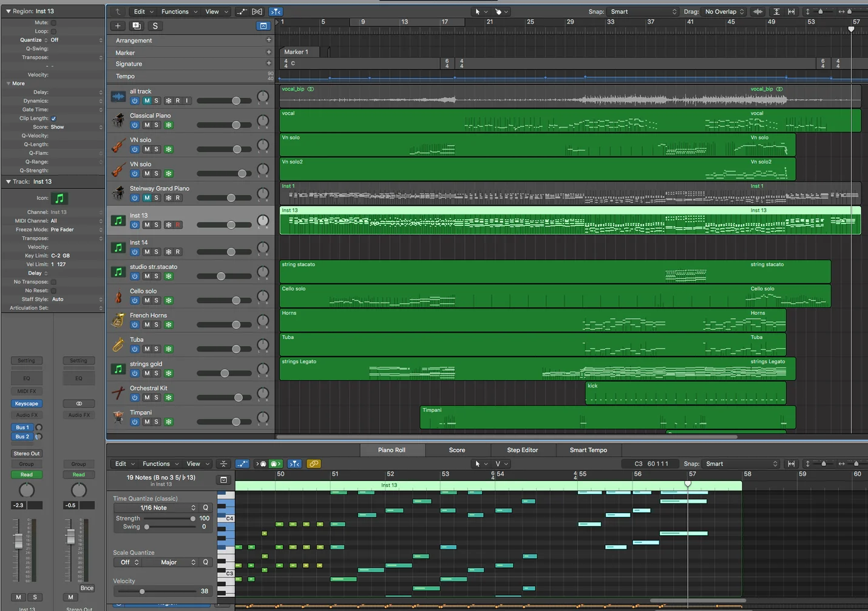This screenshot has width=868, height=611.
Task: Switch to the Score tab
Action: [457, 450]
